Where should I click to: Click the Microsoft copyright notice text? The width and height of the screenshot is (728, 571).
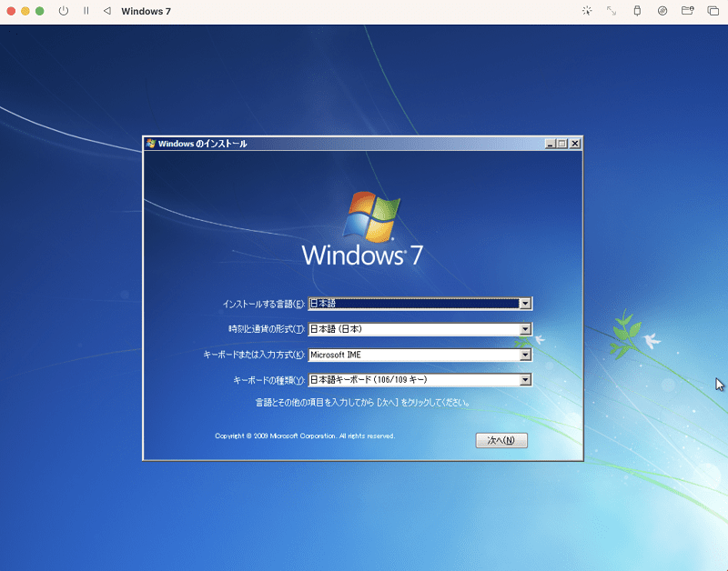tap(305, 436)
